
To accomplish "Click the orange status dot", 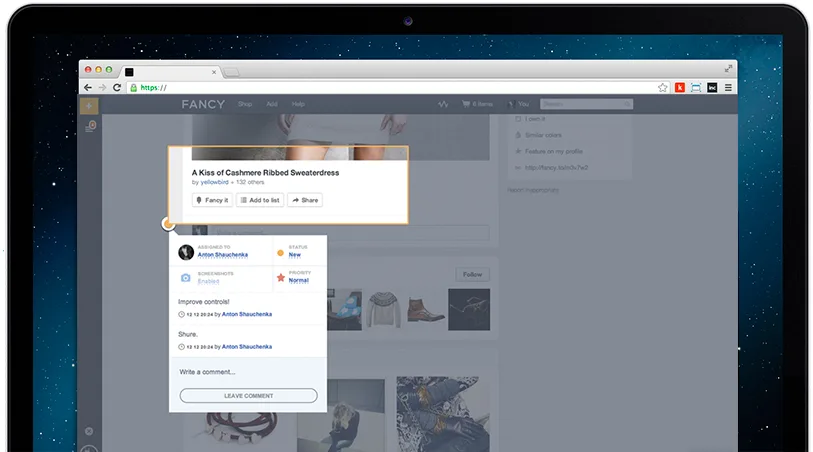I will 281,253.
